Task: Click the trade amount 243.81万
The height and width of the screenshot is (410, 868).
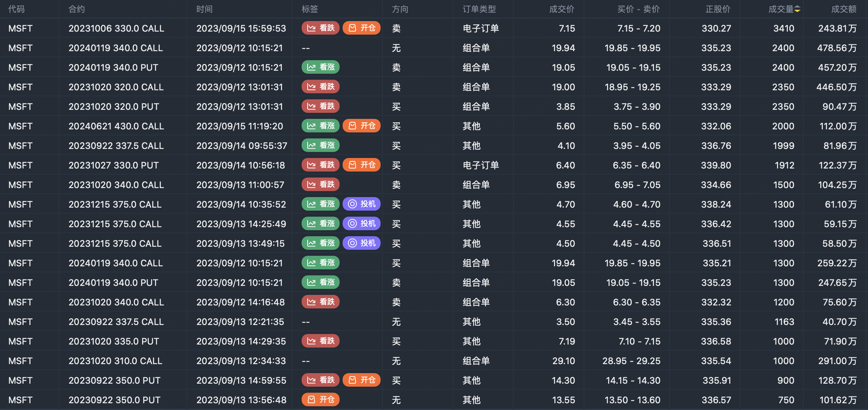Action: tap(838, 29)
